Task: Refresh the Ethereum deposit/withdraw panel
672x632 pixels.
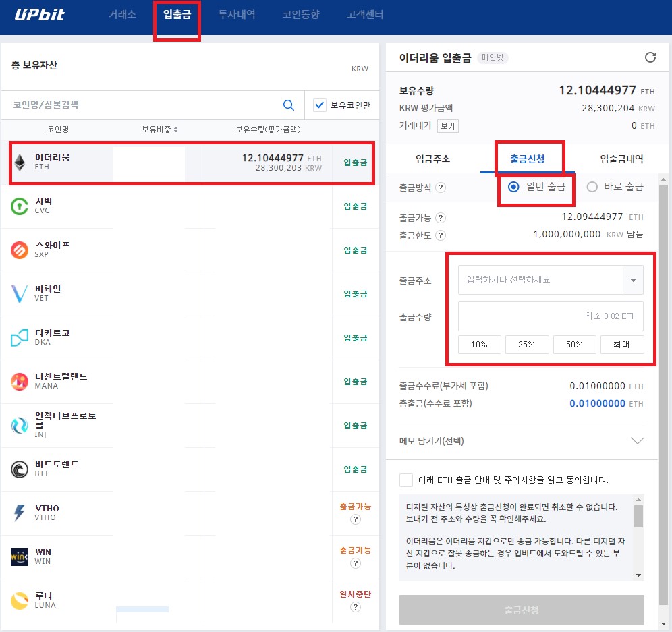Action: (650, 57)
